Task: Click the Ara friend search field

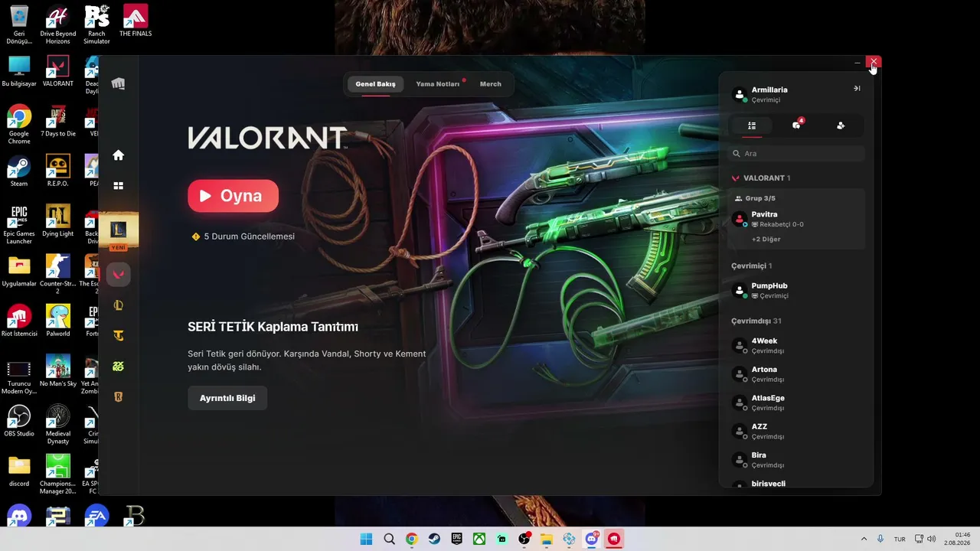Action: 796,154
